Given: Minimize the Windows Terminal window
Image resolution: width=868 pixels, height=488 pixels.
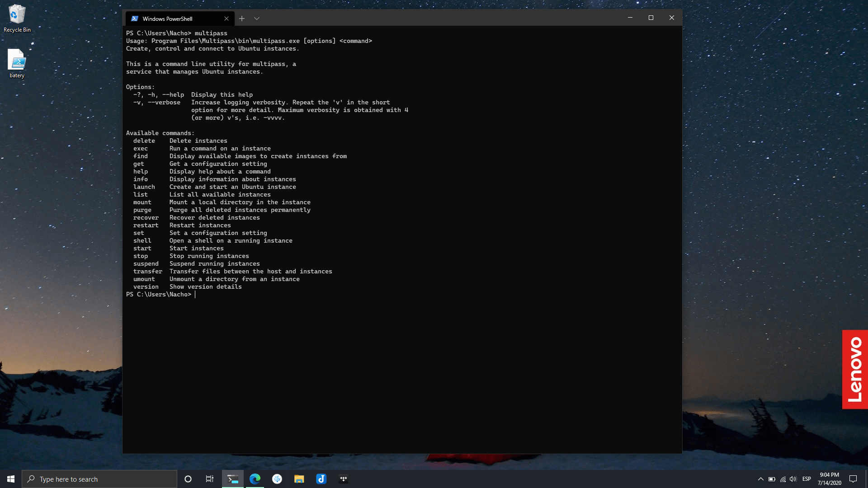Looking at the screenshot, I should 630,18.
